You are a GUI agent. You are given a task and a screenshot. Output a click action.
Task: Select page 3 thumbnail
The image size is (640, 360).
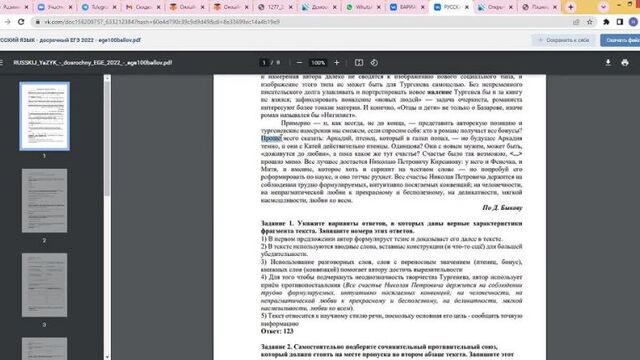(x=44, y=285)
